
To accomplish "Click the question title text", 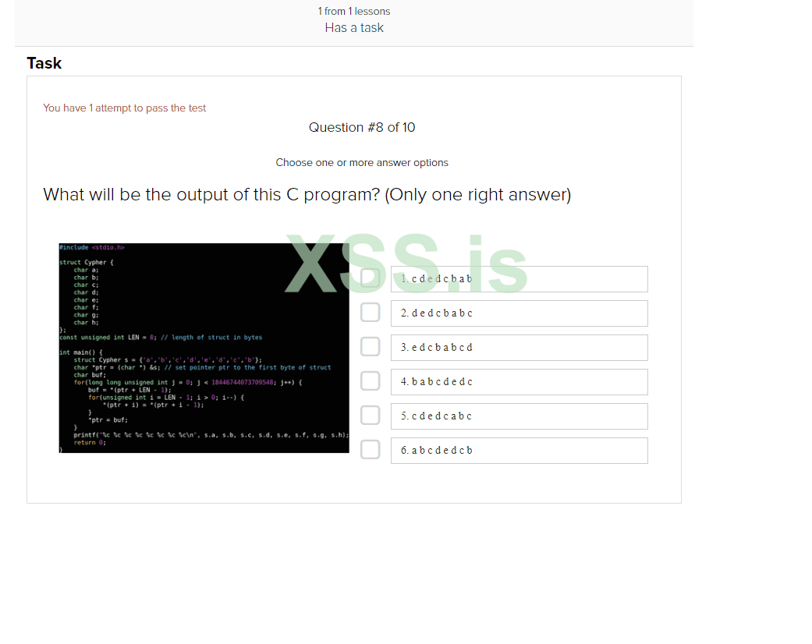I will (x=307, y=194).
